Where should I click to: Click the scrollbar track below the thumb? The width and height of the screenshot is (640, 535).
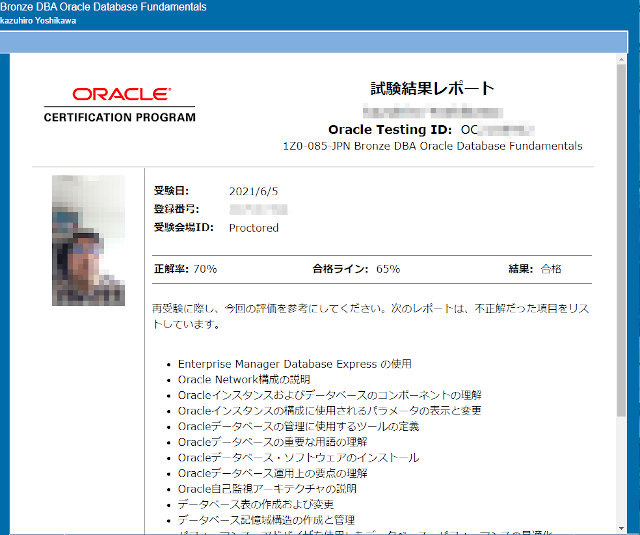pyautogui.click(x=621, y=480)
